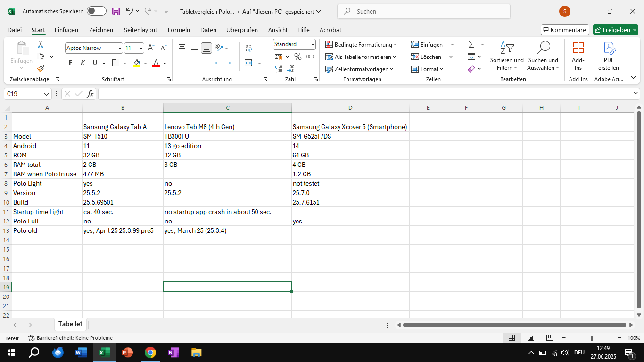Screen dimensions: 644x362
Task: Open the Datei menu
Action: pyautogui.click(x=15, y=30)
